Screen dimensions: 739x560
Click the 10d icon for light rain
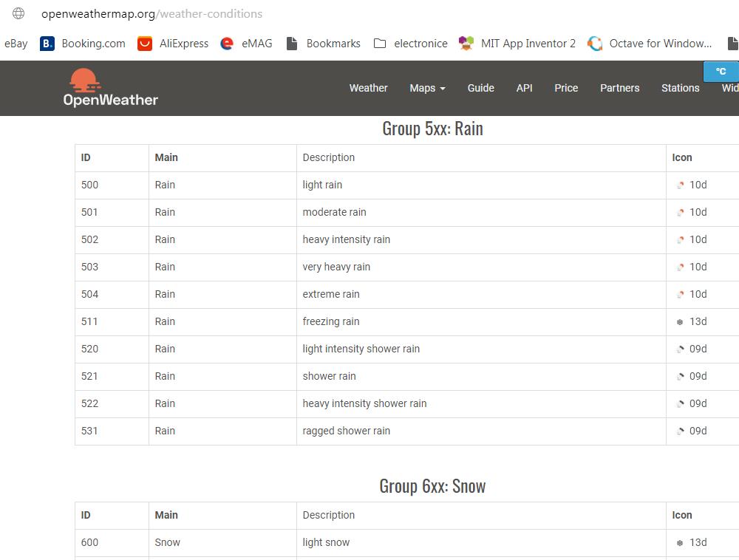(x=680, y=185)
